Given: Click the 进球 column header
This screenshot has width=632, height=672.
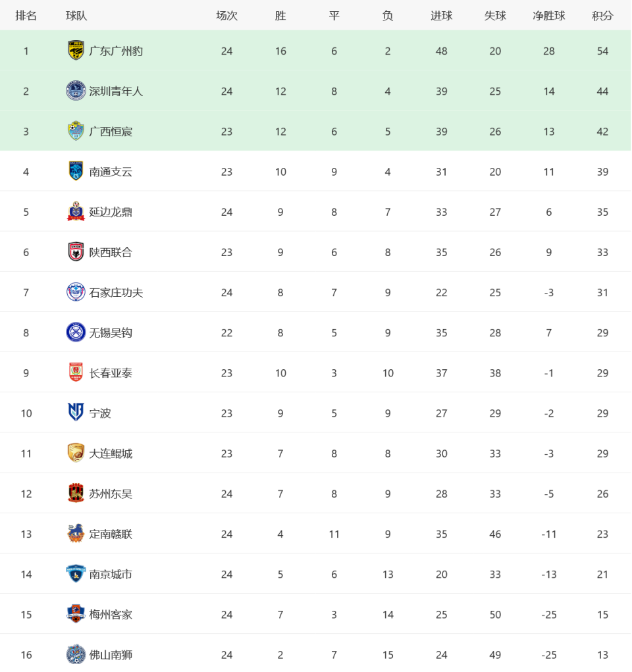Looking at the screenshot, I should (x=442, y=16).
